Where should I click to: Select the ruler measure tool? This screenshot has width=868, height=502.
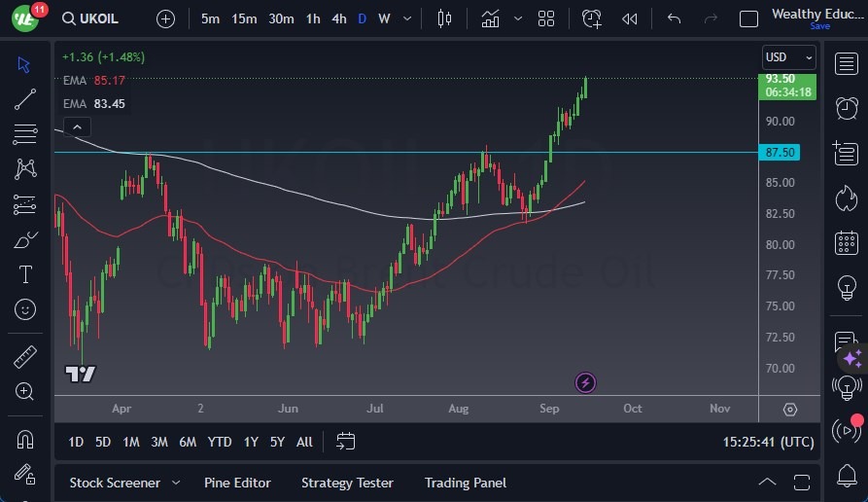25,357
